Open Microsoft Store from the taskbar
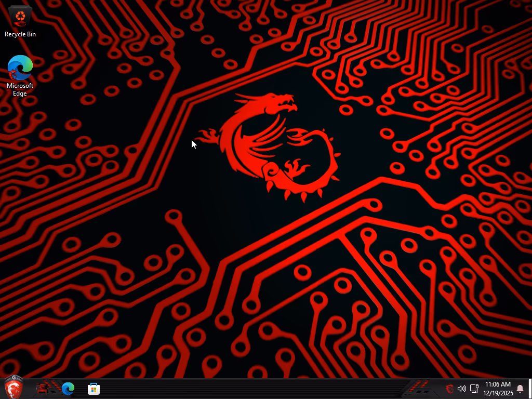Image resolution: width=532 pixels, height=399 pixels. click(94, 389)
